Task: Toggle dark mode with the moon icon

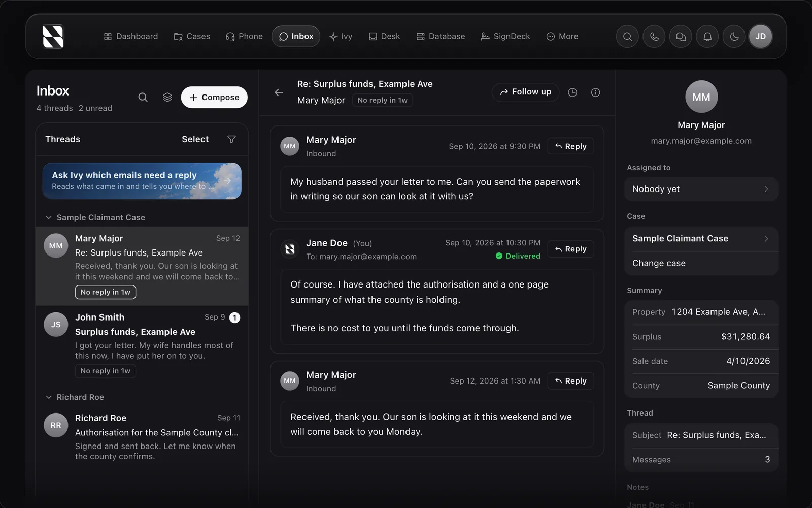Action: (x=734, y=37)
